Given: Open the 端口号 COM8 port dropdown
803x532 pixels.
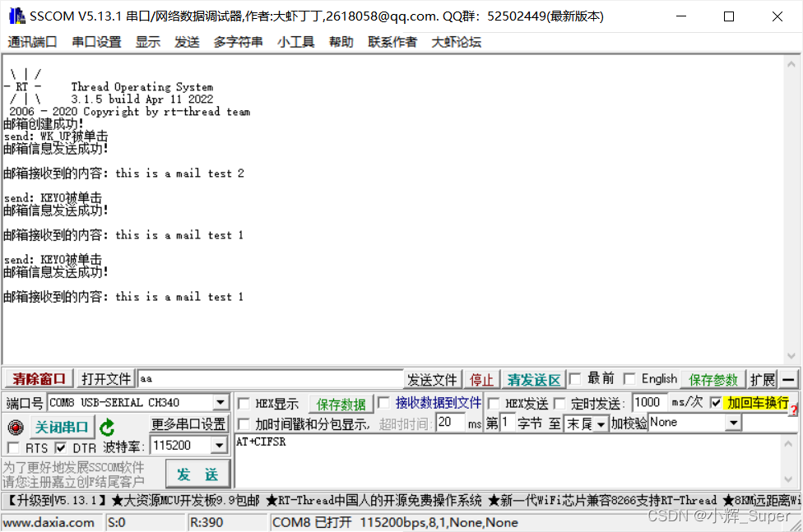Looking at the screenshot, I should 220,402.
